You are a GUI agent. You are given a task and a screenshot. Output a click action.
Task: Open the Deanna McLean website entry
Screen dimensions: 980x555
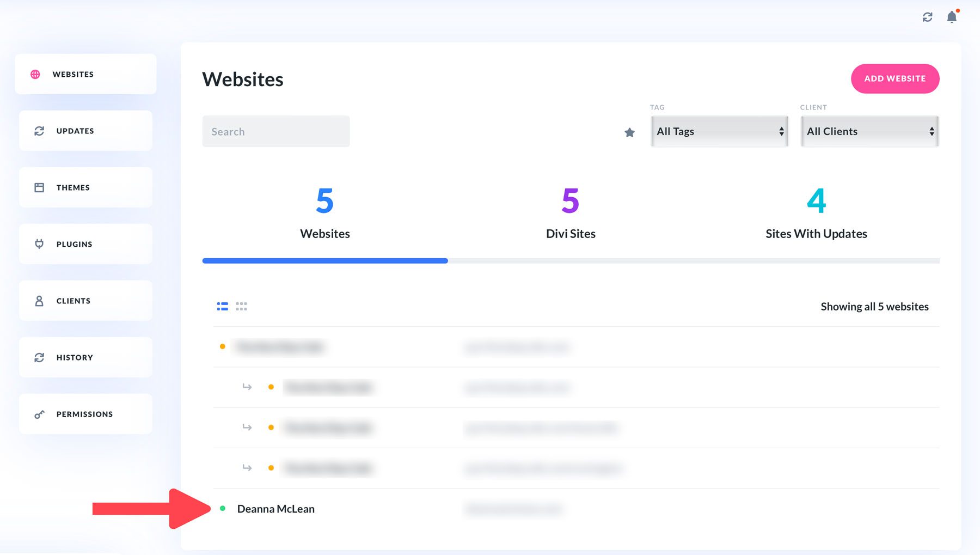pyautogui.click(x=275, y=508)
